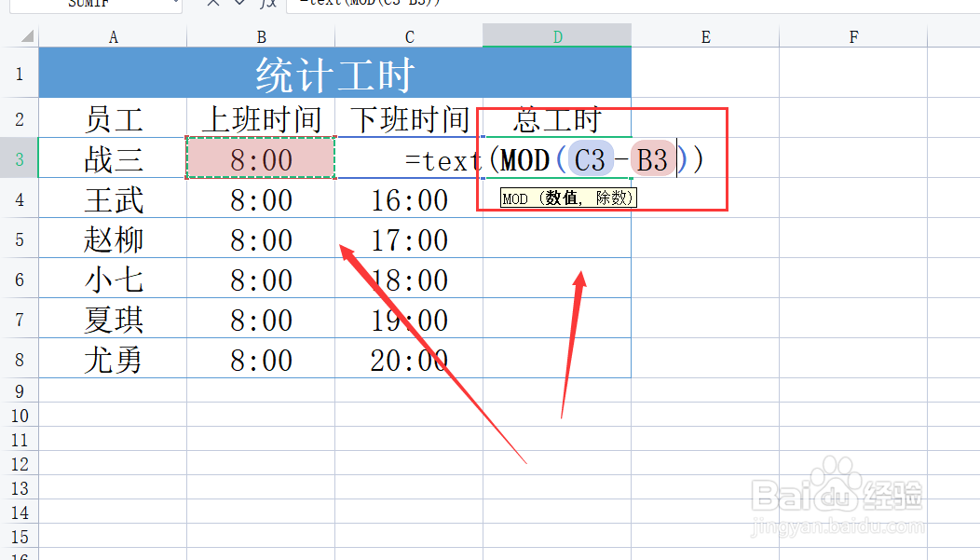
Task: Select column header A
Action: [113, 35]
